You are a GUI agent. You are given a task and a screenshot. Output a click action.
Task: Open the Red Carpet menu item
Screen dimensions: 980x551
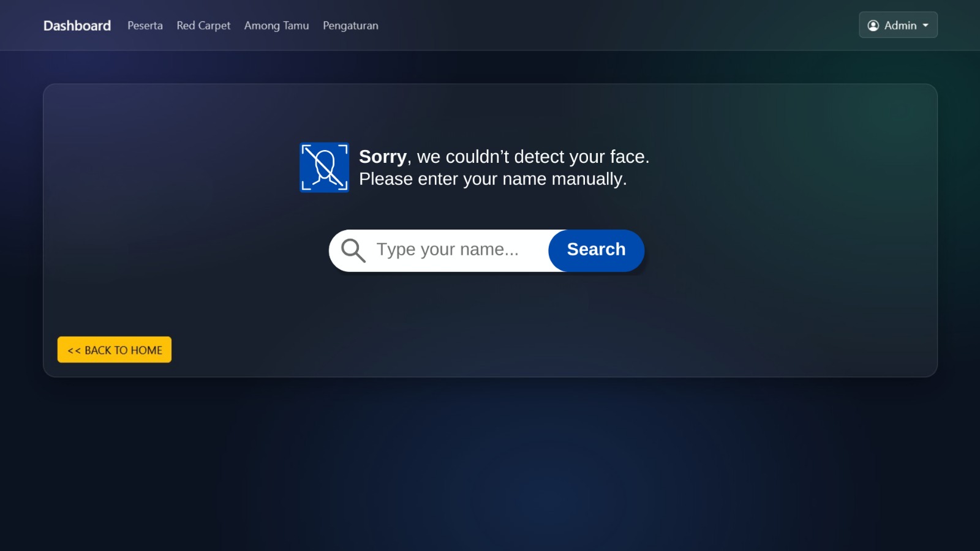pos(203,25)
